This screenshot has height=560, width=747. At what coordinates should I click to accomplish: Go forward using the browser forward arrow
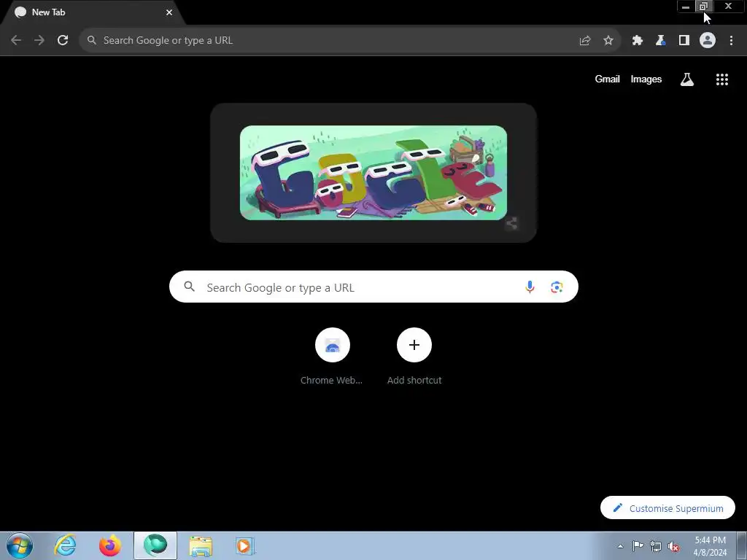pos(39,41)
